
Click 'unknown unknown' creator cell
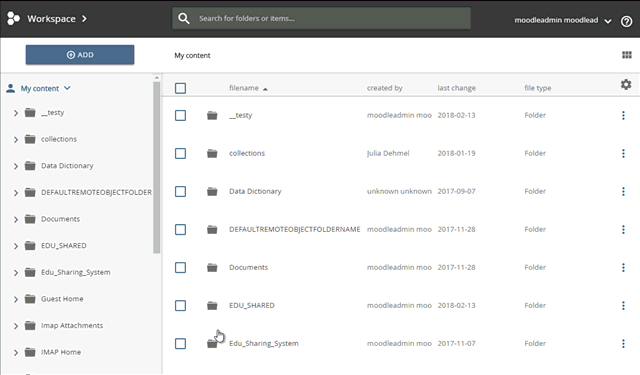[x=399, y=191]
